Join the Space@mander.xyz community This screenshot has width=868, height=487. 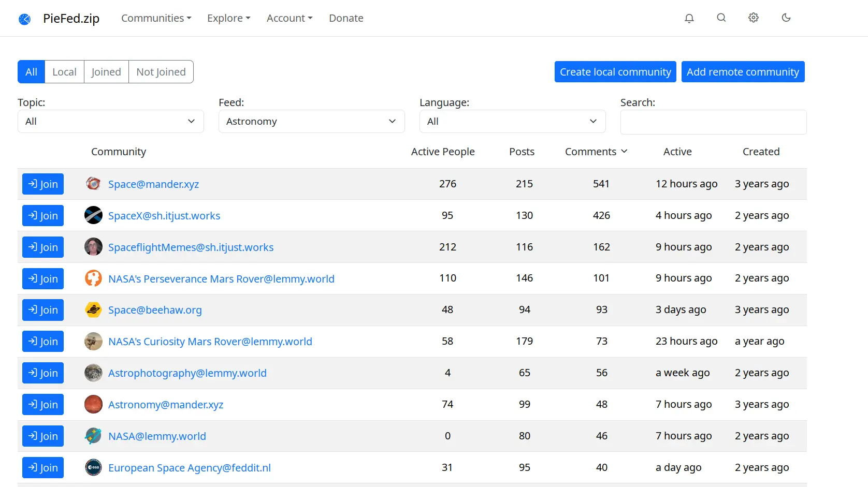(43, 184)
